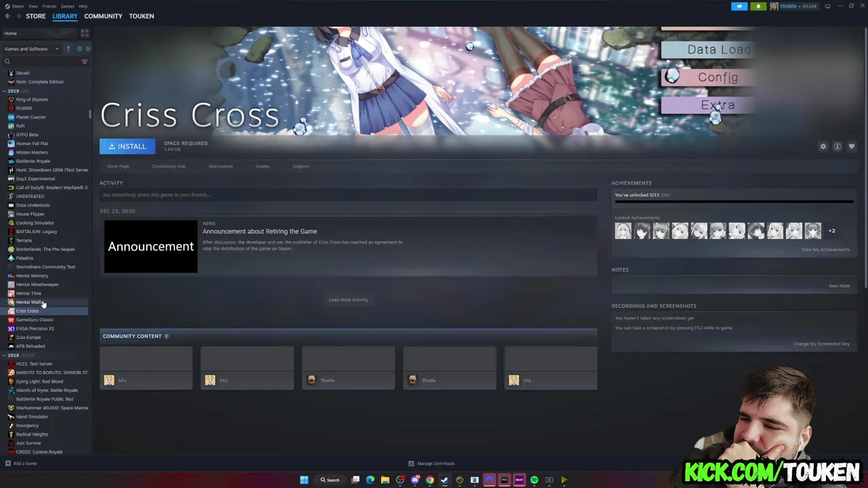Click View My Achievements

[825, 249]
